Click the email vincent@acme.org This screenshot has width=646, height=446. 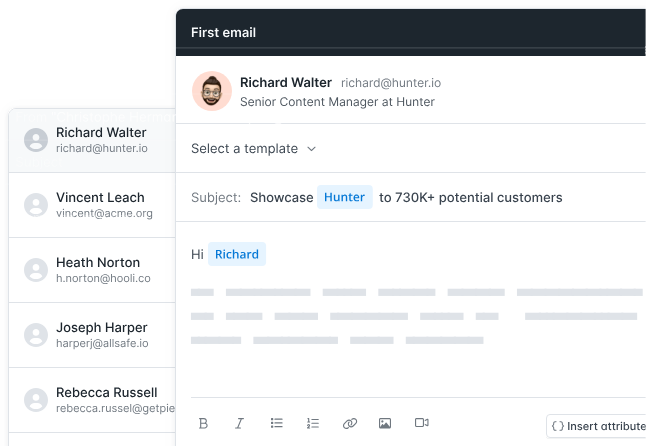point(104,213)
